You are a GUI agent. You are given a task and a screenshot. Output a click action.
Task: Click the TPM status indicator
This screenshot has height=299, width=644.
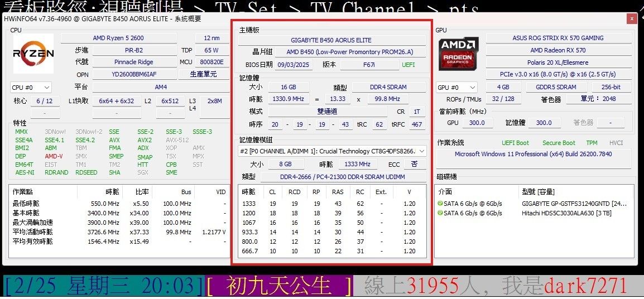(592, 143)
